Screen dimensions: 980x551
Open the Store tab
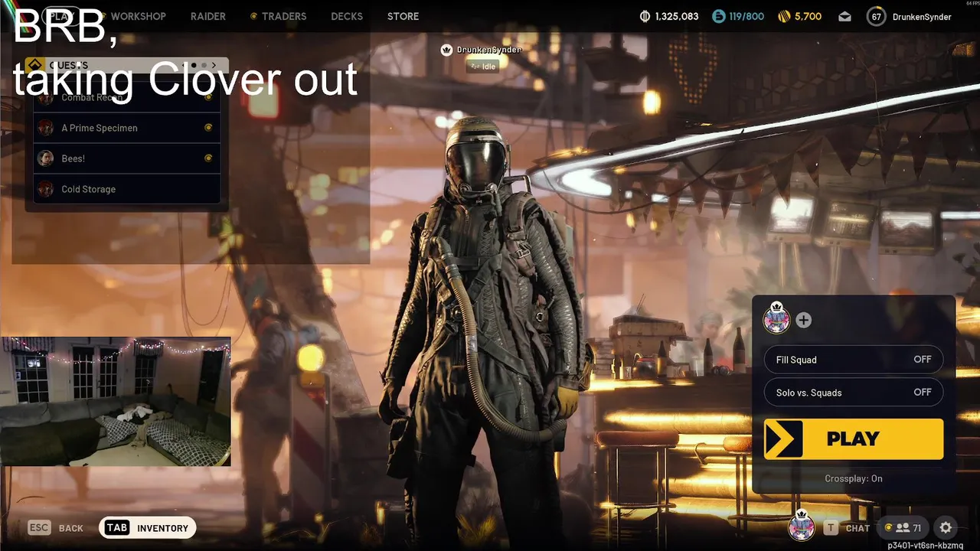click(403, 16)
